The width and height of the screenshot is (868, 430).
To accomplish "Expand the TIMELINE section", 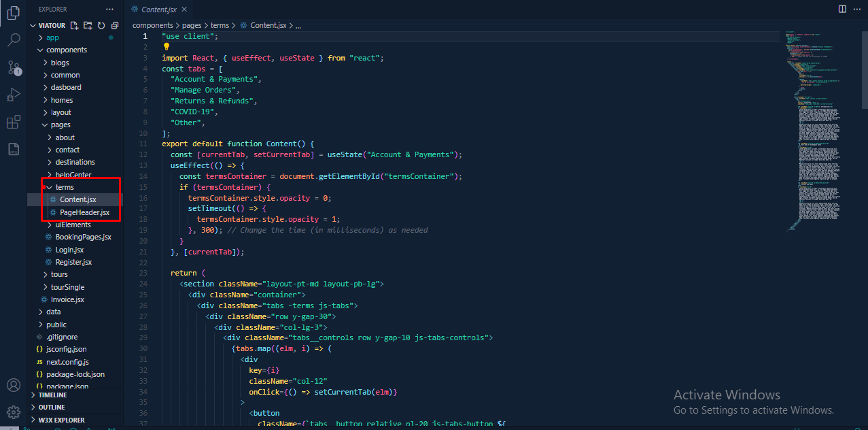I will 52,395.
